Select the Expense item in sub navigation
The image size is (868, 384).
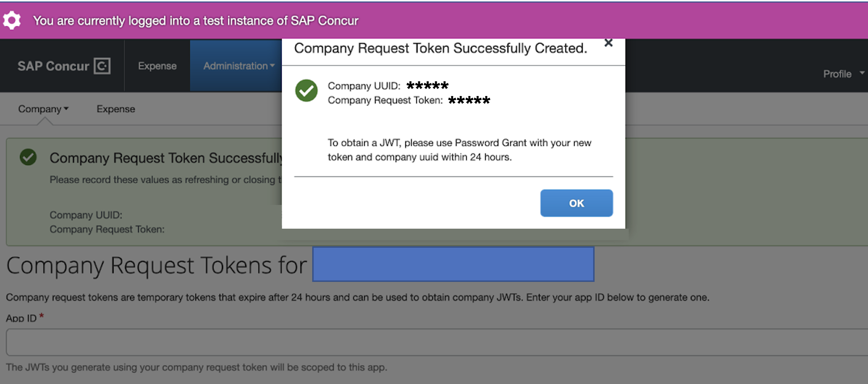point(116,109)
